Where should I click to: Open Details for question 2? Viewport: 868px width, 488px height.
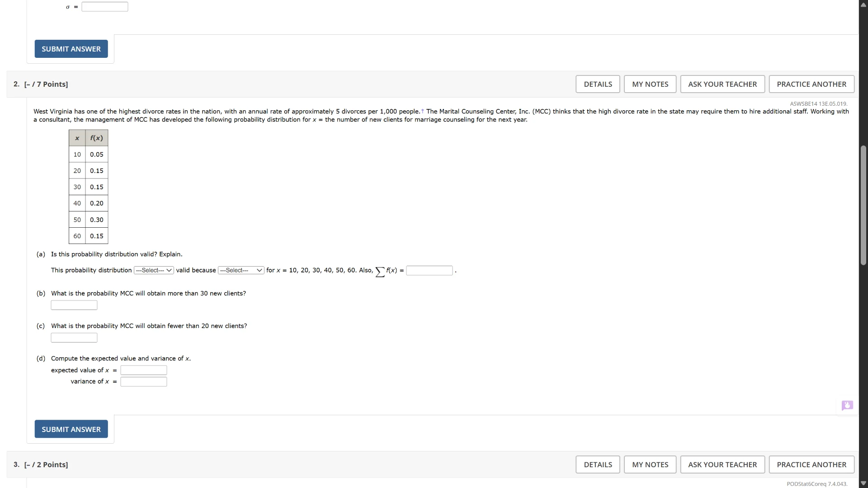[x=598, y=84]
